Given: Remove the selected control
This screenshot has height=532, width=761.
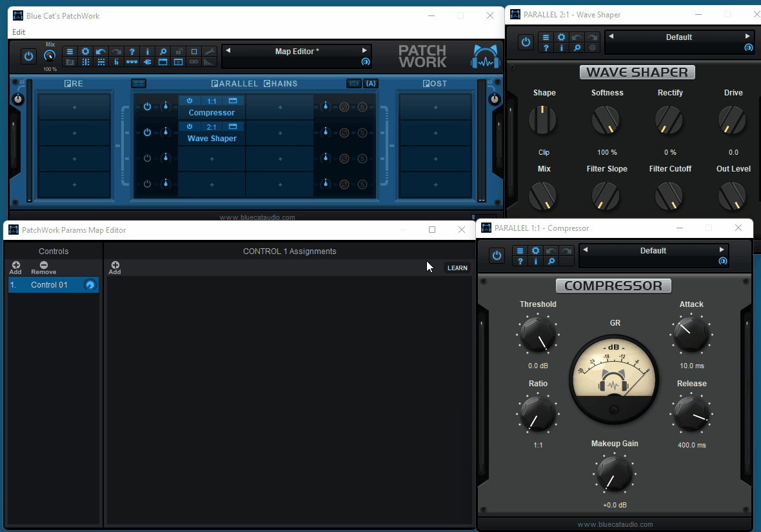Looking at the screenshot, I should pyautogui.click(x=44, y=268).
